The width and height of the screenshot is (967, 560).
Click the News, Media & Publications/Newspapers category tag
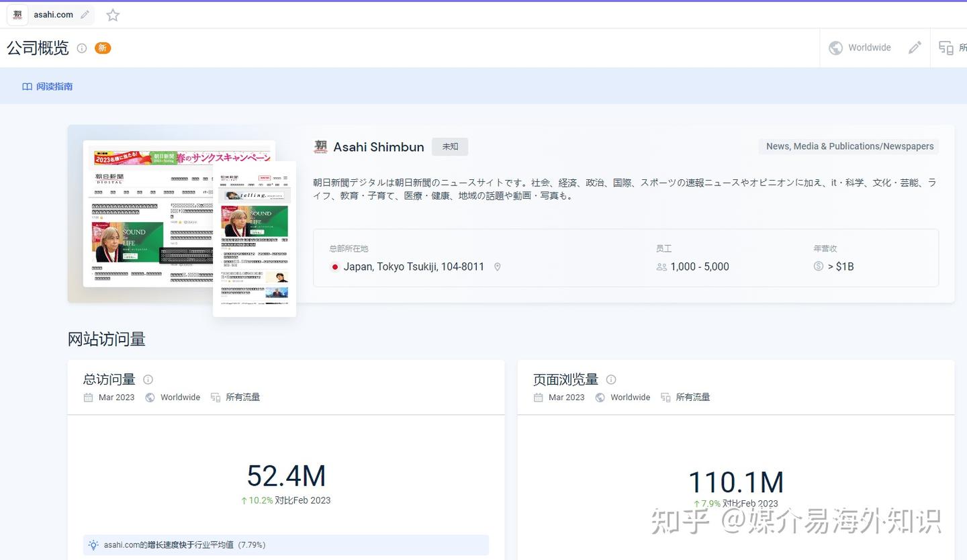tap(849, 146)
